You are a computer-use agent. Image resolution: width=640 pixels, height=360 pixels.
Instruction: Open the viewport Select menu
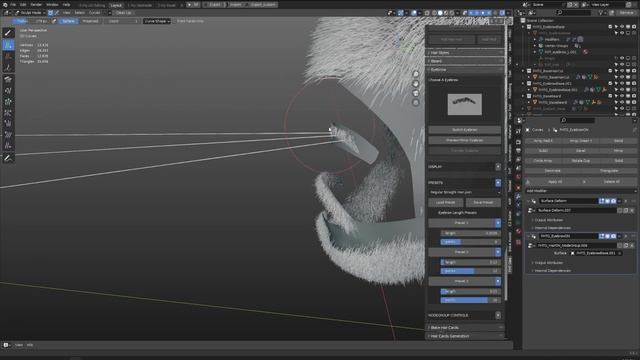pos(80,13)
